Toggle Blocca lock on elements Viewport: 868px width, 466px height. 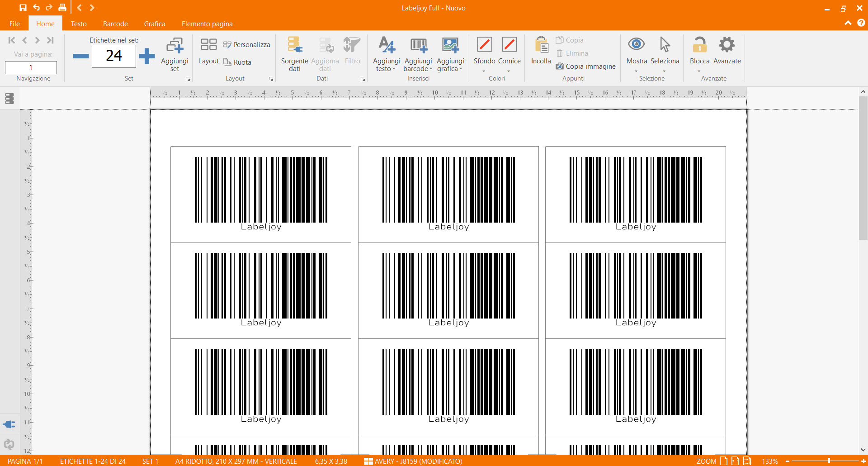(x=699, y=51)
